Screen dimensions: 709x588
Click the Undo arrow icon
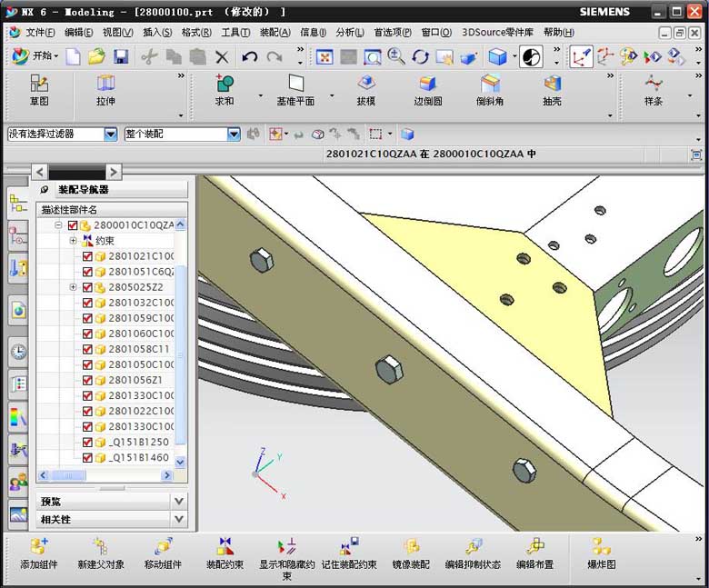[x=250, y=57]
